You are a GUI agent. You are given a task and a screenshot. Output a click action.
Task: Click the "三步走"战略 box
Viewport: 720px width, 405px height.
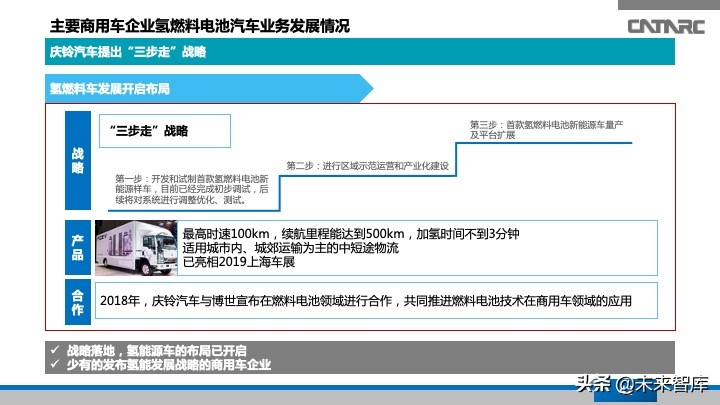pos(165,131)
